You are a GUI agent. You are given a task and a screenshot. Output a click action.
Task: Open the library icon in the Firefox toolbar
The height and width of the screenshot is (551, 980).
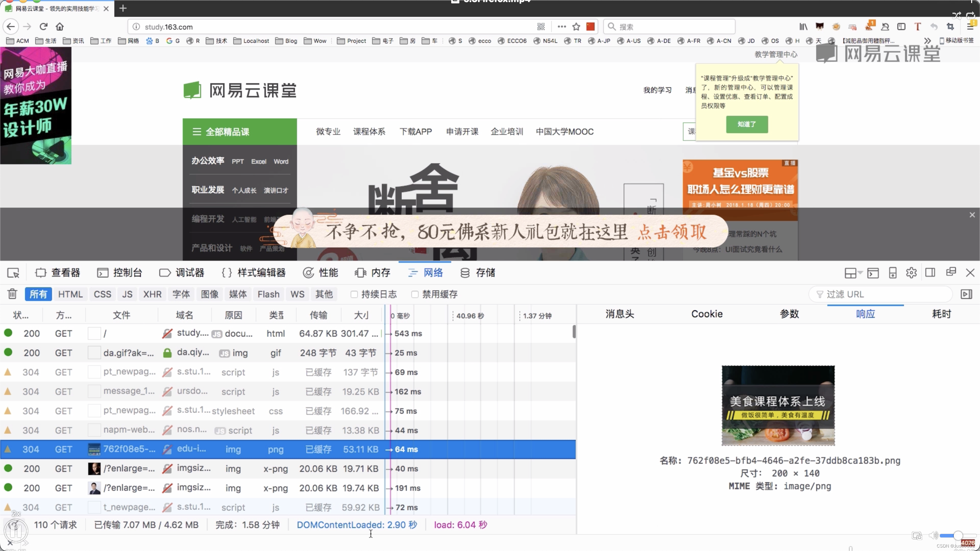[x=803, y=27]
